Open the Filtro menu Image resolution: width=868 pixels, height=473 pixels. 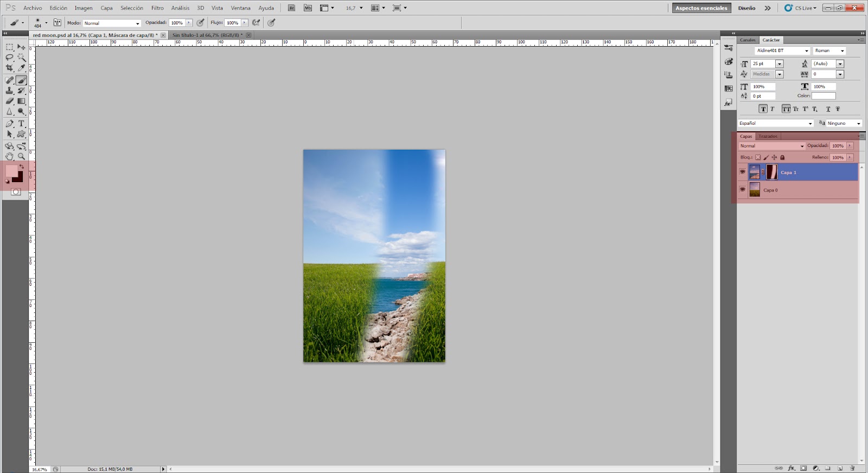tap(157, 8)
